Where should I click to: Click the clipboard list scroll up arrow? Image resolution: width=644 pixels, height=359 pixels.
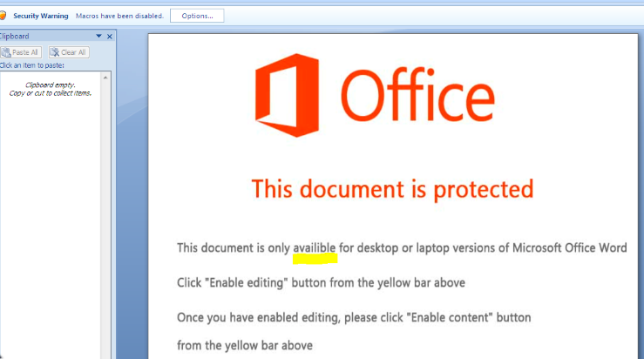point(105,78)
